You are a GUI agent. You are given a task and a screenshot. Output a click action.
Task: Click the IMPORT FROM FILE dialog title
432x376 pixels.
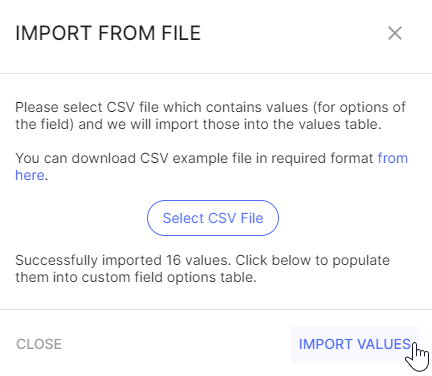pyautogui.click(x=108, y=33)
